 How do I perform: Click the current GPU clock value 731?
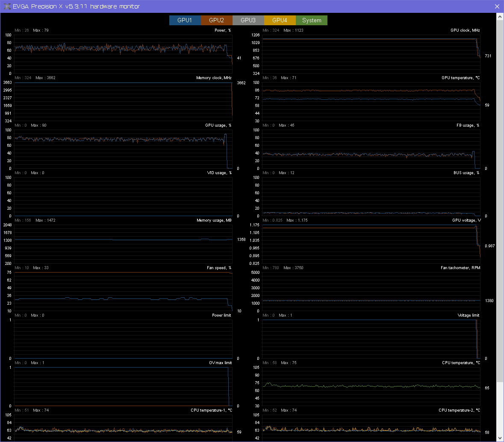click(x=488, y=56)
